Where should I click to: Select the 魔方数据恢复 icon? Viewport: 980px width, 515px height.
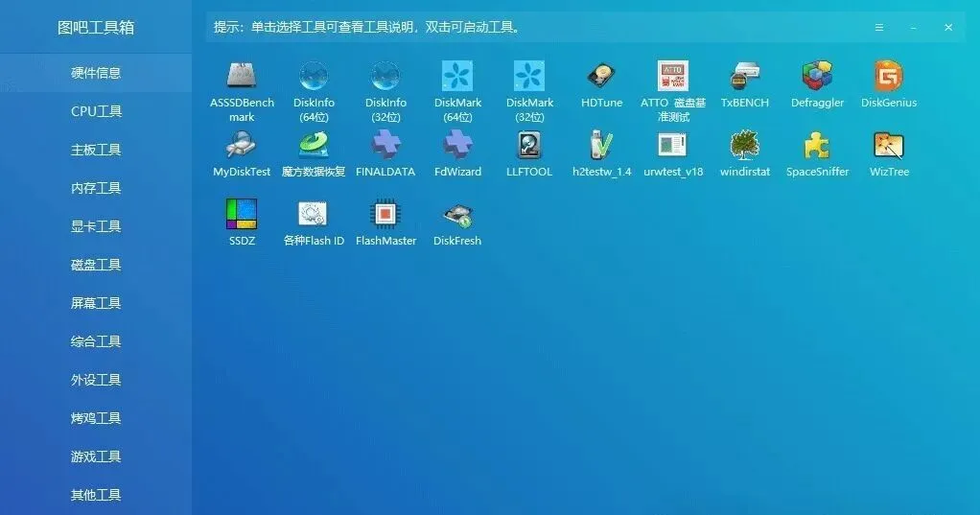314,145
